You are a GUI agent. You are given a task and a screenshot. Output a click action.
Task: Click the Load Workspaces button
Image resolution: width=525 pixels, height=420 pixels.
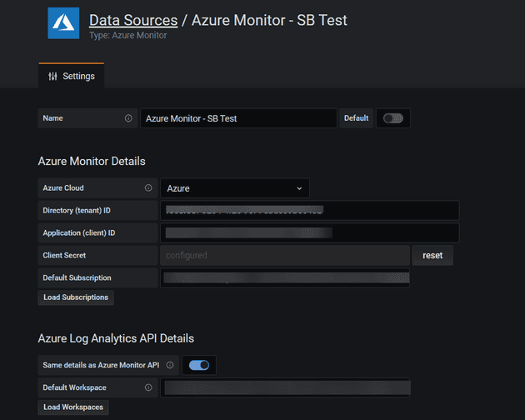tap(73, 407)
